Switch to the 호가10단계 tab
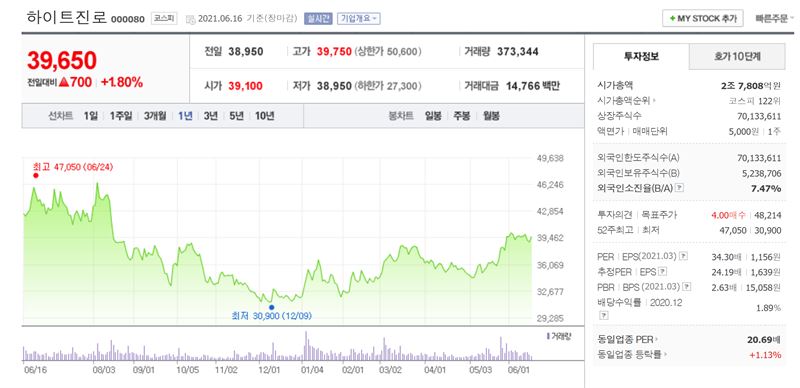 click(x=737, y=57)
